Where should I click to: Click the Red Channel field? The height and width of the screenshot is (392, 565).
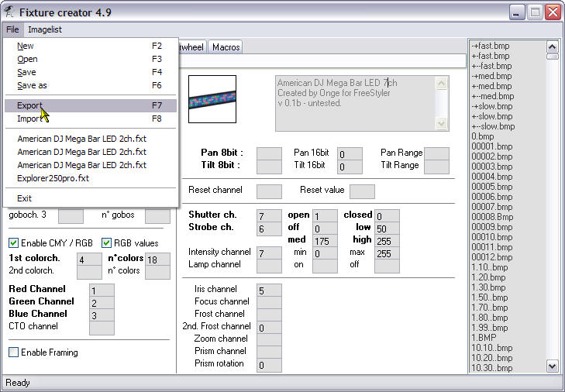pos(102,291)
